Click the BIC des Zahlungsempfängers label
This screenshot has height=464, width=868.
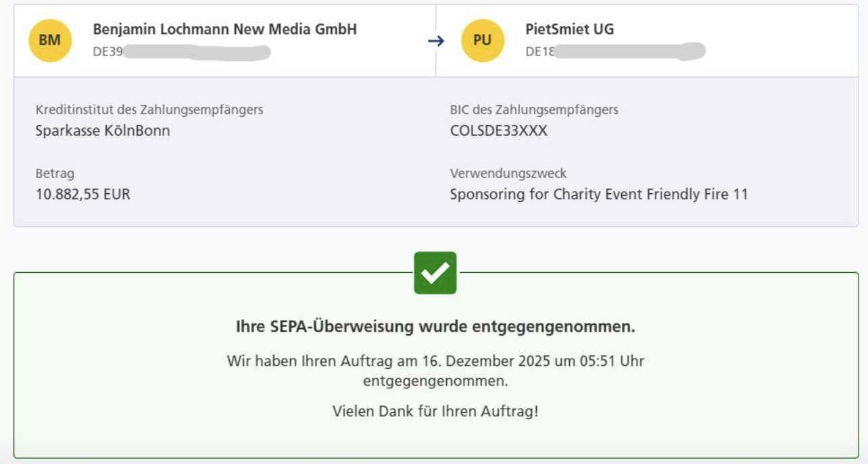pyautogui.click(x=533, y=110)
